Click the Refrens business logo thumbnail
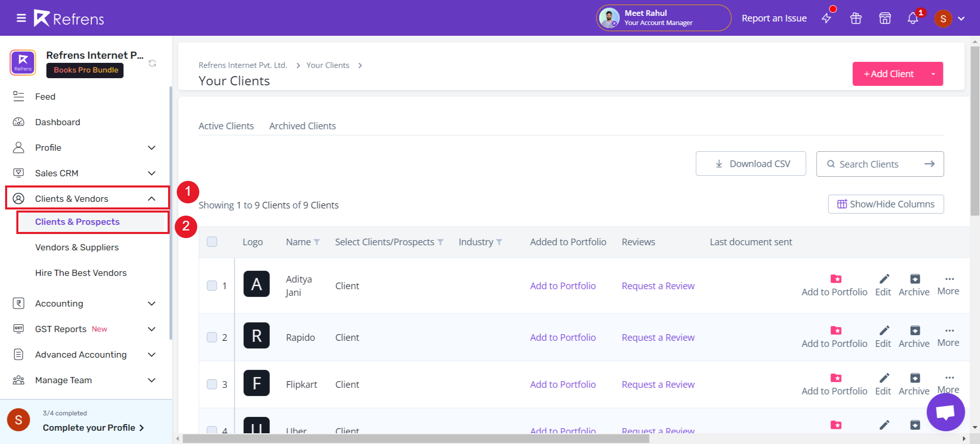This screenshot has width=980, height=444. point(23,63)
